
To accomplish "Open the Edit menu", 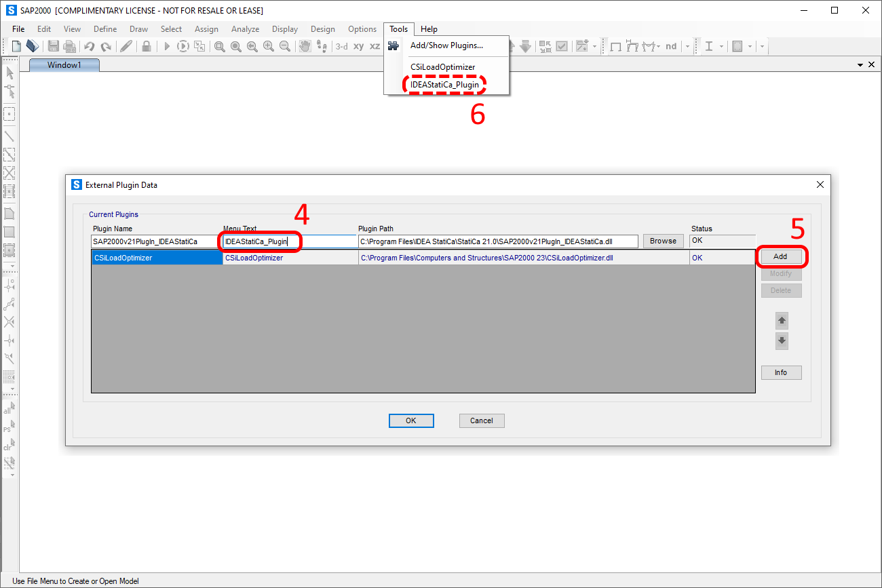I will point(44,29).
